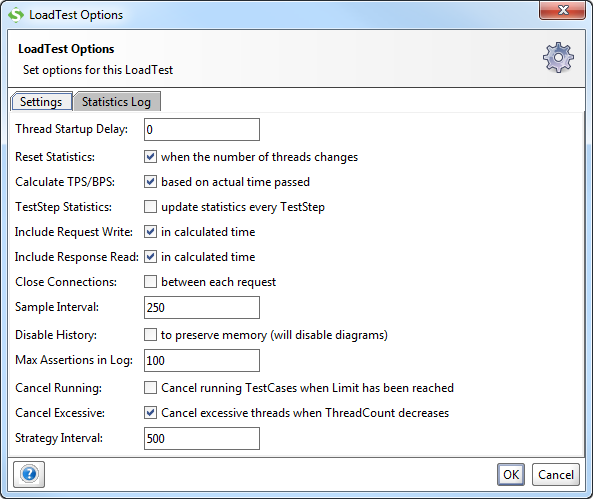The width and height of the screenshot is (593, 499).
Task: Uncheck Cancel Excessive threads checkbox
Action: tap(151, 412)
